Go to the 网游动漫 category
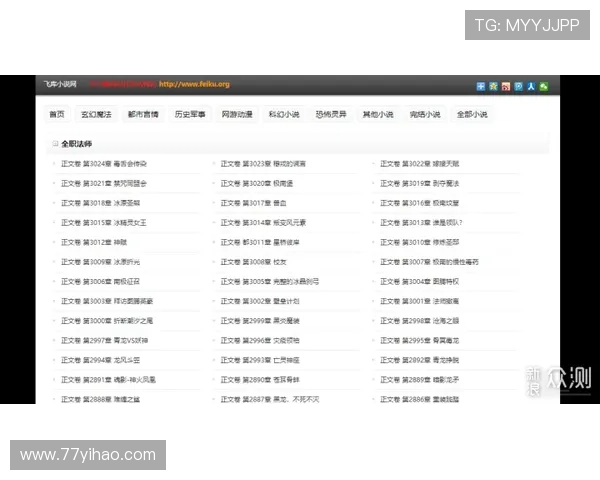 (x=237, y=114)
